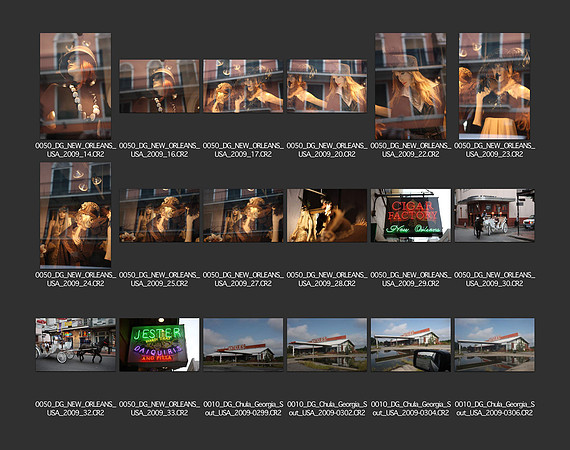Click file name label USA_2009_24.CR2
The width and height of the screenshot is (570, 450).
click(x=76, y=279)
